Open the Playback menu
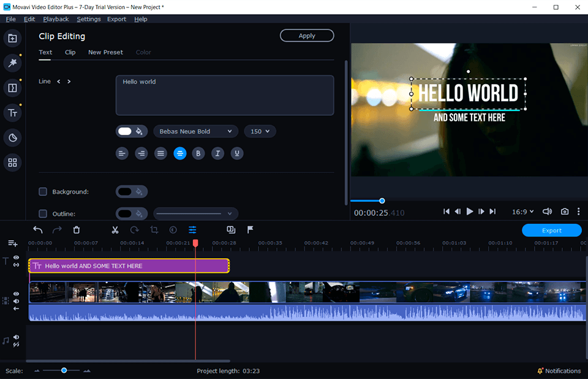 pos(56,19)
